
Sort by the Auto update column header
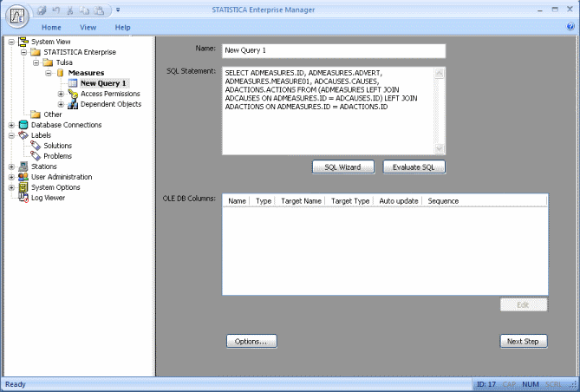tap(399, 201)
